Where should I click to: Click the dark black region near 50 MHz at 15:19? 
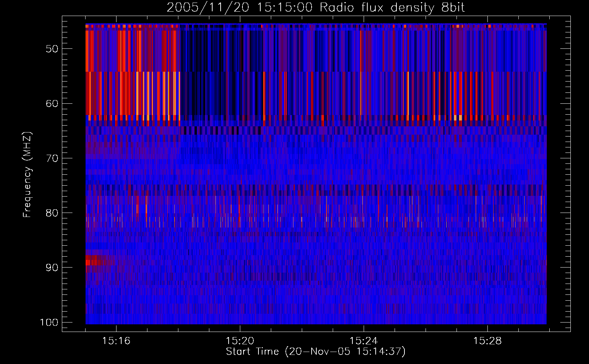[209, 49]
